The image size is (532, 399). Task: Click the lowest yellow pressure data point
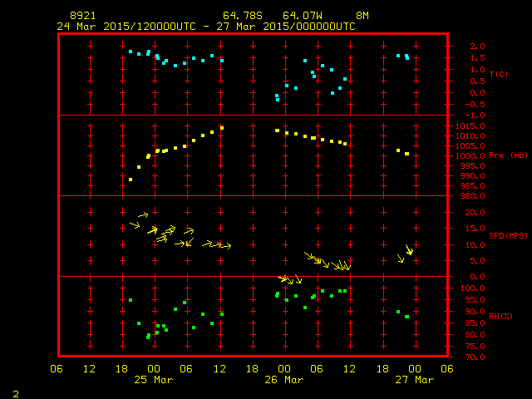coord(131,179)
